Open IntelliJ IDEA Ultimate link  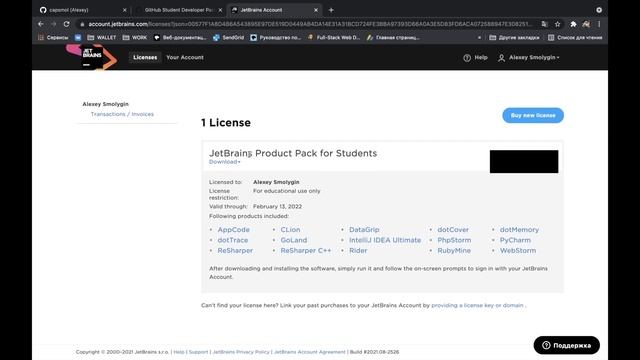point(385,240)
